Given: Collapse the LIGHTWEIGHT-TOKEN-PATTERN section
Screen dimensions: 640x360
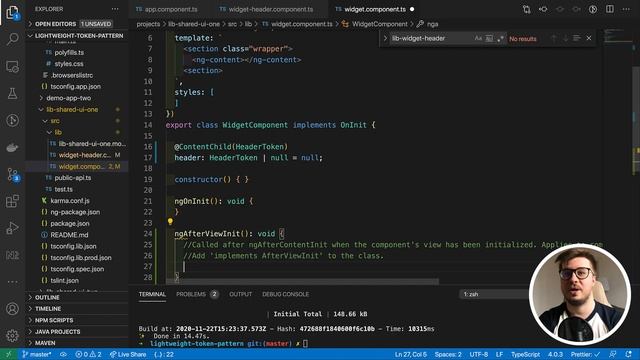Looking at the screenshot, I should pos(77,36).
